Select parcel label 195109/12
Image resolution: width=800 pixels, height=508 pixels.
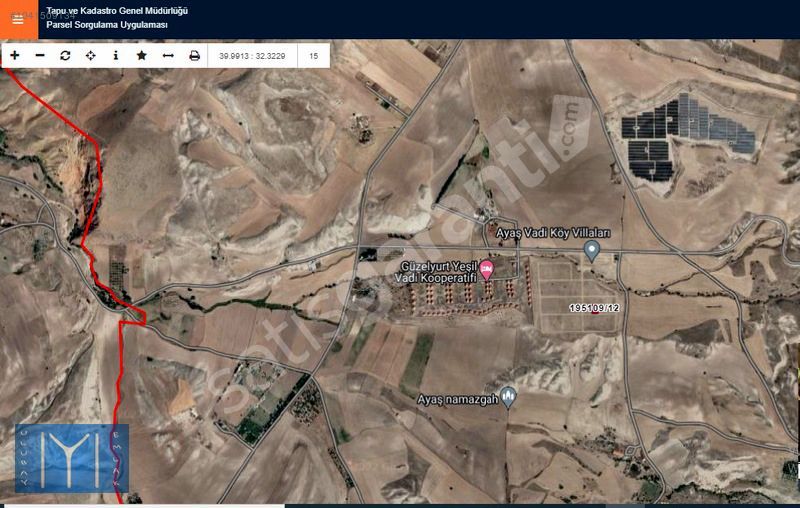(x=594, y=308)
